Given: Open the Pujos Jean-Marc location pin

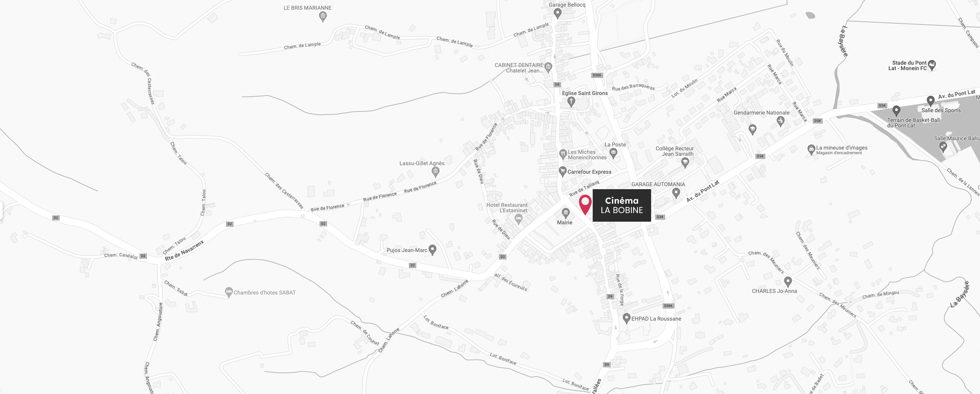Looking at the screenshot, I should pyautogui.click(x=432, y=250).
